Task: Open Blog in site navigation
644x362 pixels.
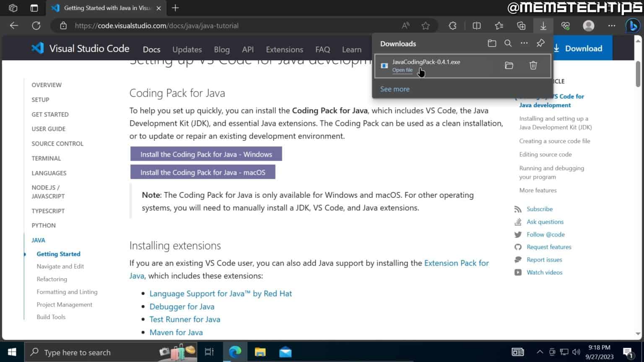Action: tap(222, 49)
